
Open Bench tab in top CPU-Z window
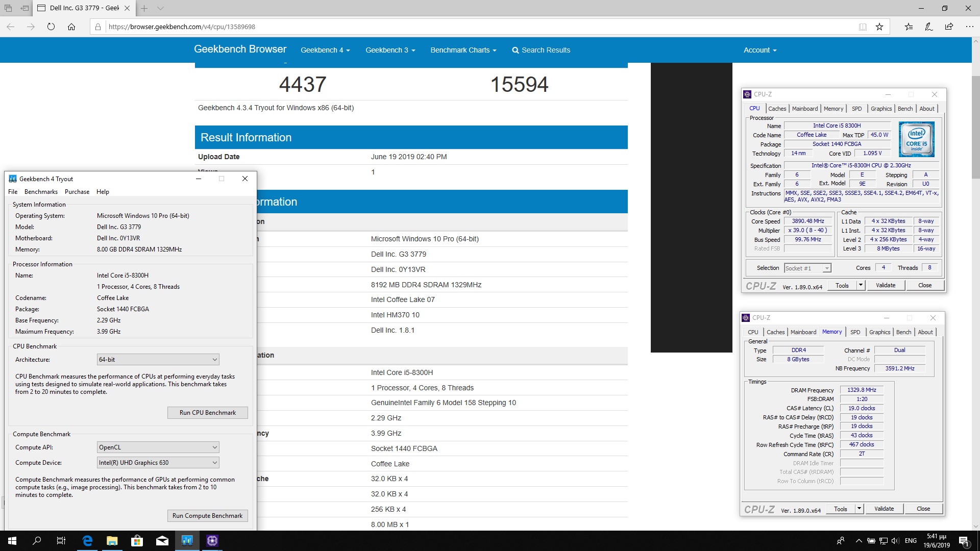905,109
